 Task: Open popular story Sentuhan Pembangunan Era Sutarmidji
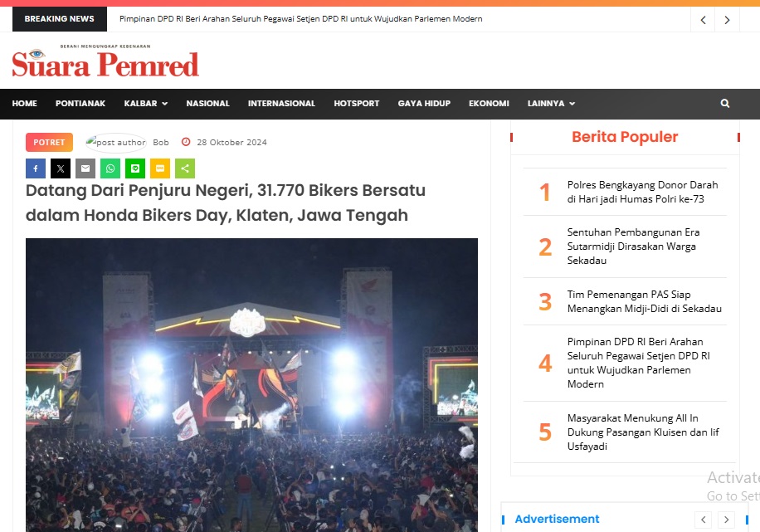click(634, 246)
